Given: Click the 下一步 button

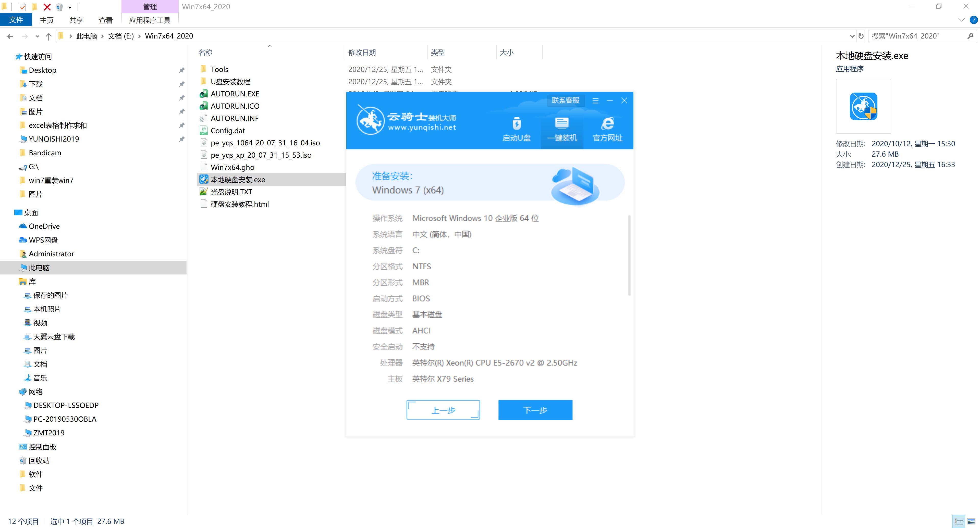Looking at the screenshot, I should [536, 410].
